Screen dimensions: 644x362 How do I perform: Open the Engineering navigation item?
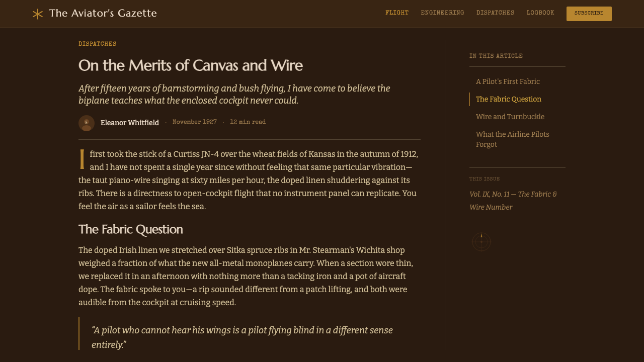point(443,13)
